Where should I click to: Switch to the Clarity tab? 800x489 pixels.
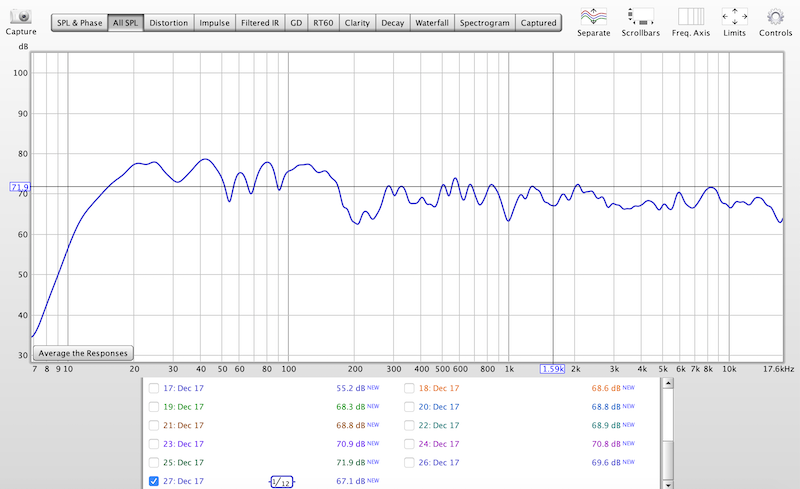[357, 23]
